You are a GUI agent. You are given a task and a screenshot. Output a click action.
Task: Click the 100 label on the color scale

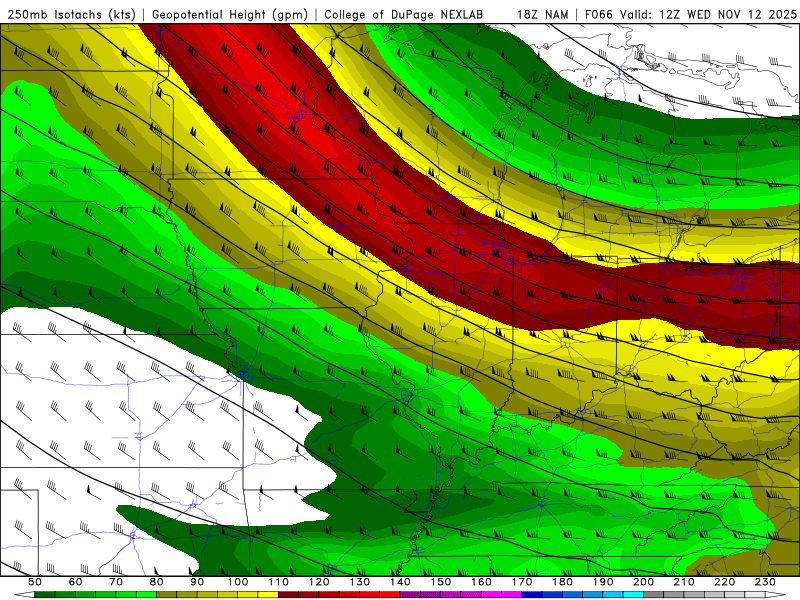pos(238,582)
